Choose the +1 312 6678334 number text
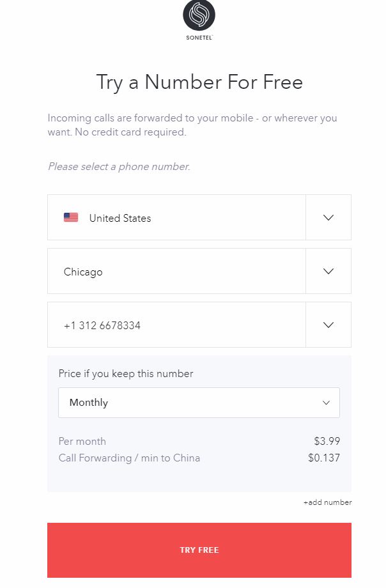Viewport: 386px width, 588px height. click(102, 325)
